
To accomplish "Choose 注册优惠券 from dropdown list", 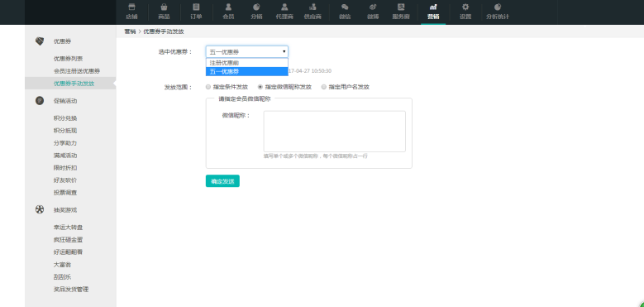I will click(247, 63).
